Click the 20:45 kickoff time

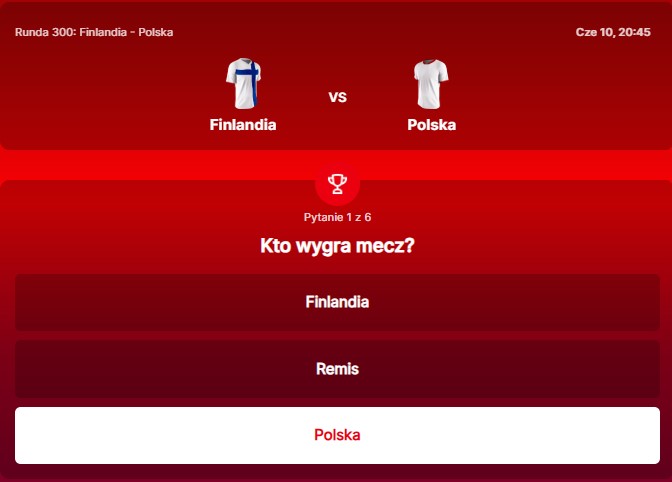click(x=634, y=32)
